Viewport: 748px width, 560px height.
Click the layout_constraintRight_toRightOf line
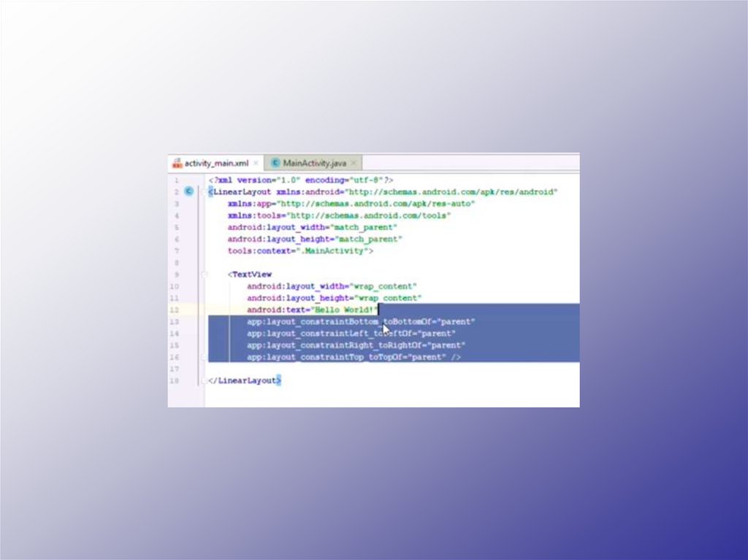356,345
